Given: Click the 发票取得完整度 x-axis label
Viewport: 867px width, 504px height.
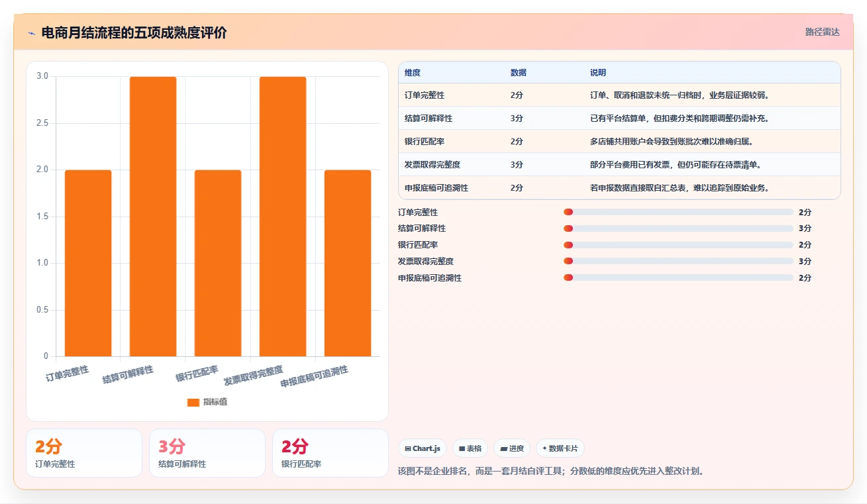Looking at the screenshot, I should [254, 376].
